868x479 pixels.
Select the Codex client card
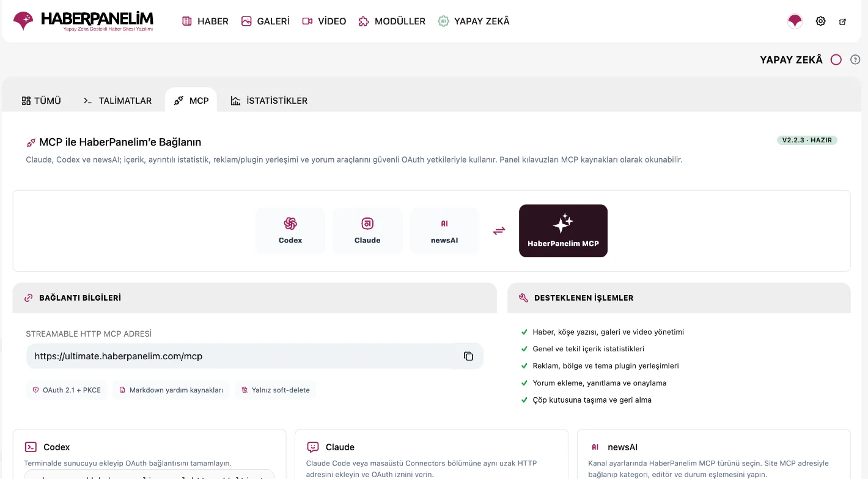tap(290, 230)
